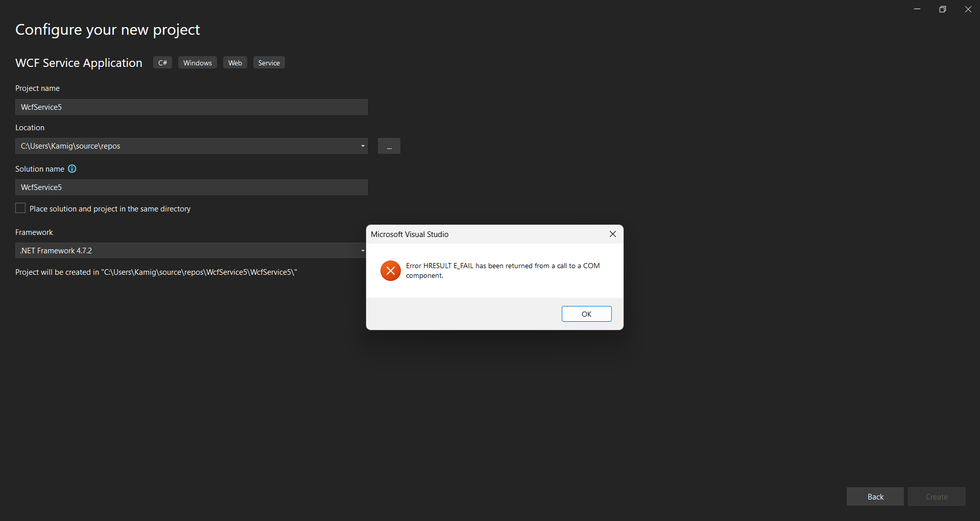This screenshot has height=521, width=980.
Task: Click the Create button
Action: 937,496
